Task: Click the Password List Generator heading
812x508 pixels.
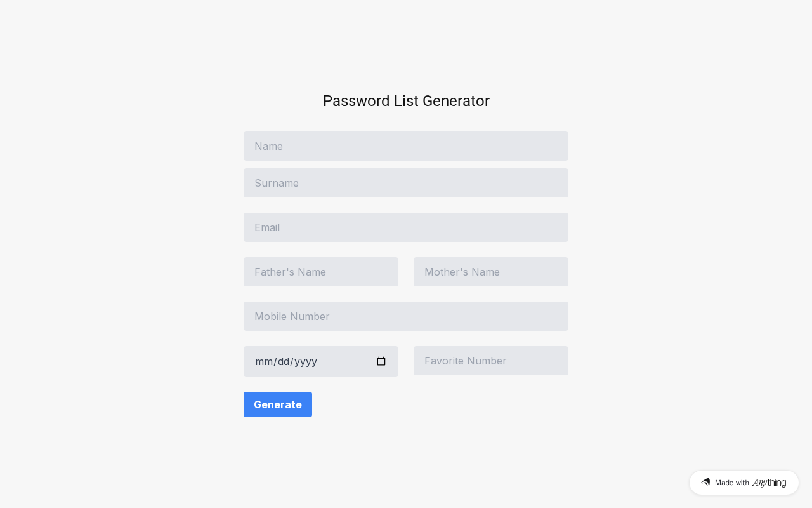Action: (x=406, y=101)
